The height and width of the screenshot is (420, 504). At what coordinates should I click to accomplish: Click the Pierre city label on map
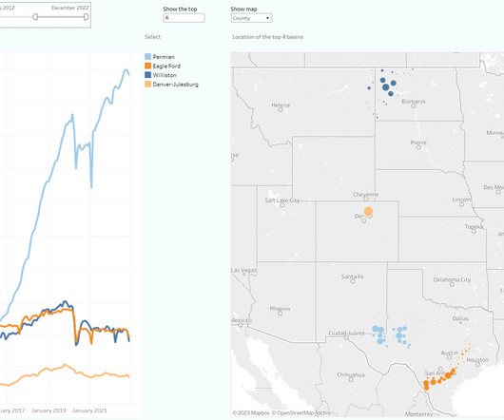pyautogui.click(x=418, y=143)
